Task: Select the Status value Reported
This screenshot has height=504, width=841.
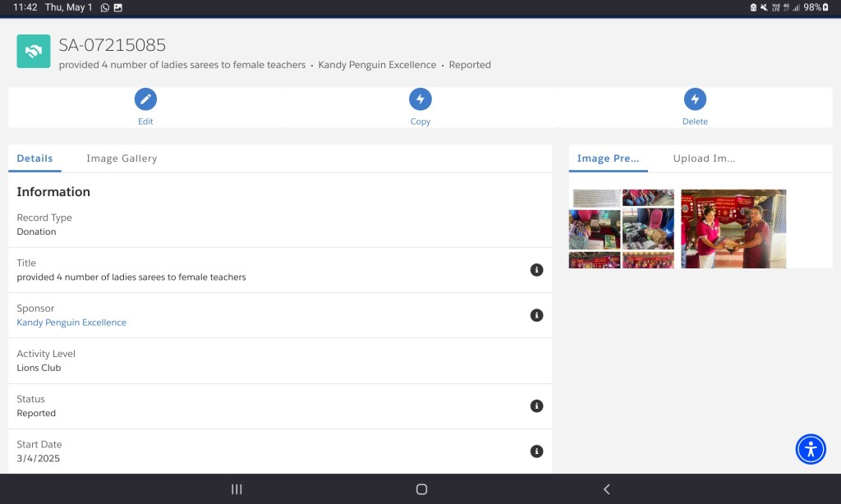Action: [x=36, y=414]
